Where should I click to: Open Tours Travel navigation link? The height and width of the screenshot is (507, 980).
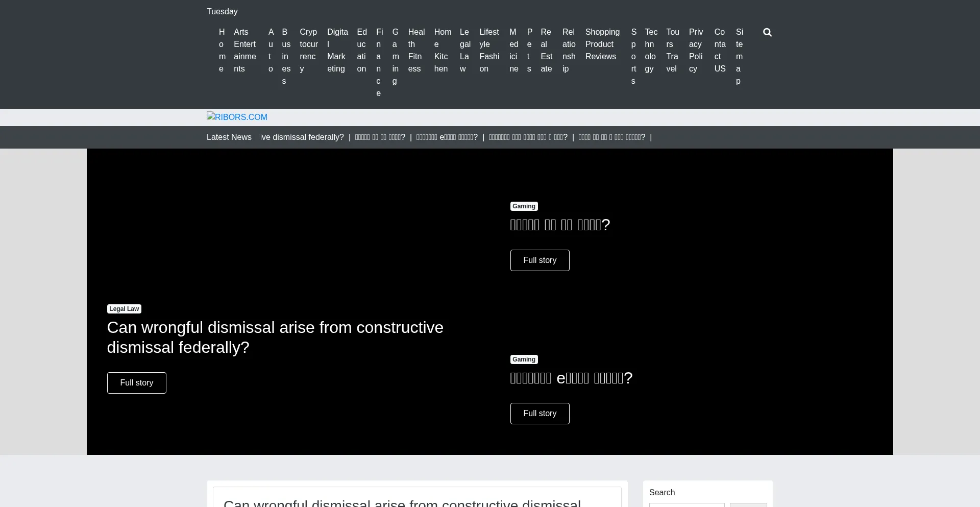(672, 50)
